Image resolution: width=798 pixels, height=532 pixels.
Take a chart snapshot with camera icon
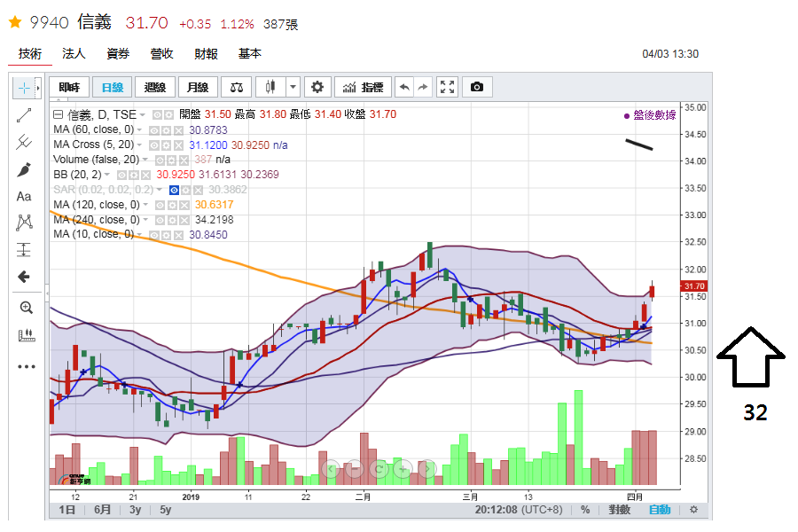point(477,87)
